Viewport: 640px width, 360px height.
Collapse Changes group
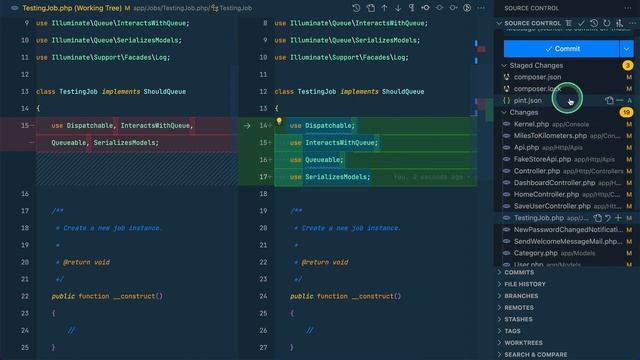(504, 112)
